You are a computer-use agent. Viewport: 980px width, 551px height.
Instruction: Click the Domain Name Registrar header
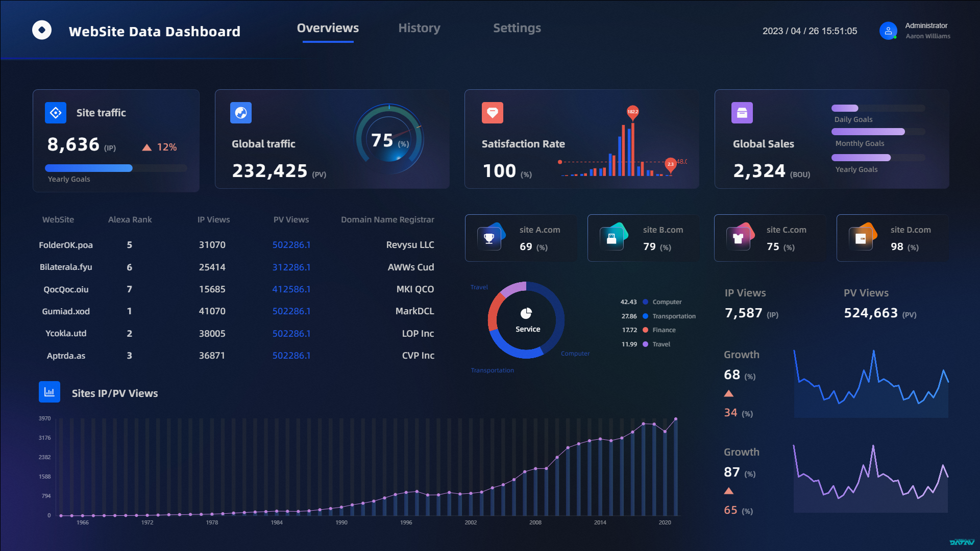(387, 220)
